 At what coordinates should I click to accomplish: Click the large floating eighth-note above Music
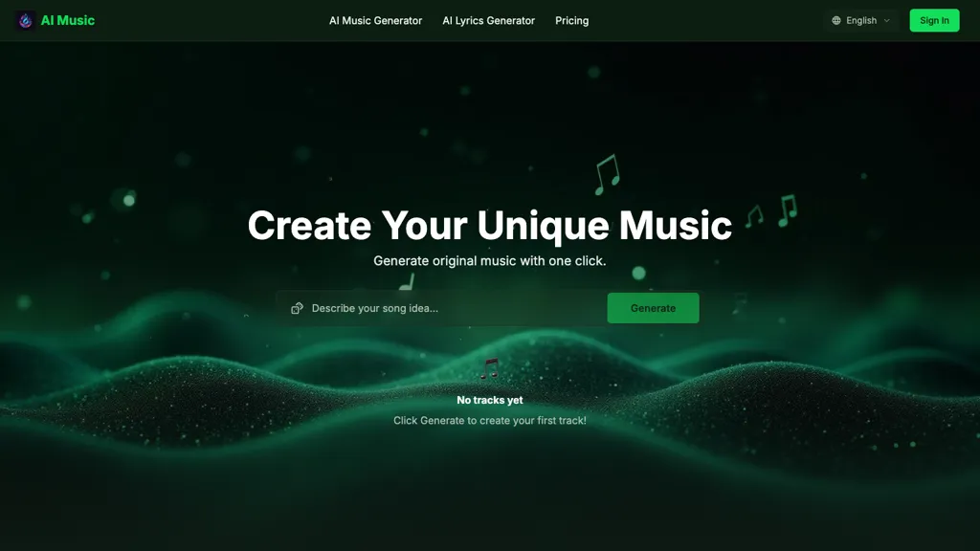pos(607,174)
